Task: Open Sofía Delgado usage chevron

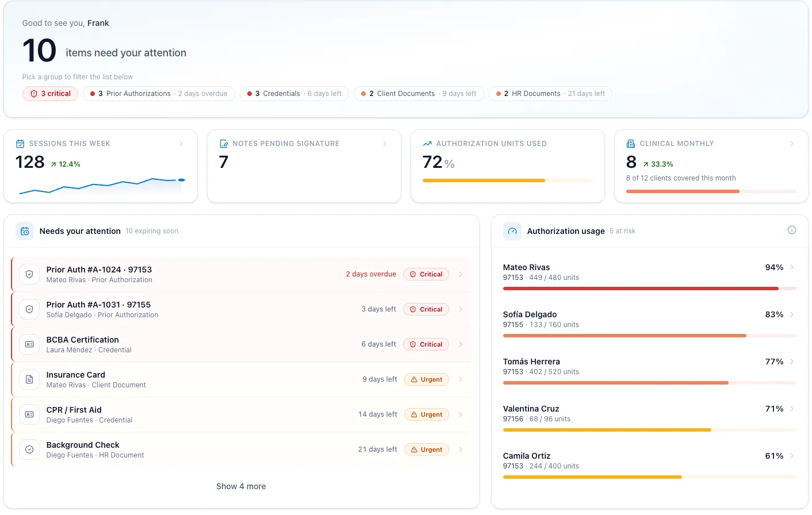Action: 792,314
